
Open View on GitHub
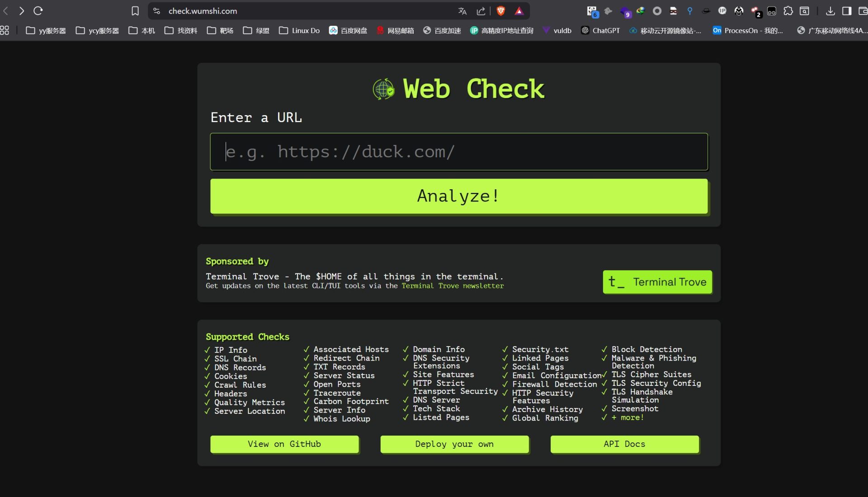(284, 444)
